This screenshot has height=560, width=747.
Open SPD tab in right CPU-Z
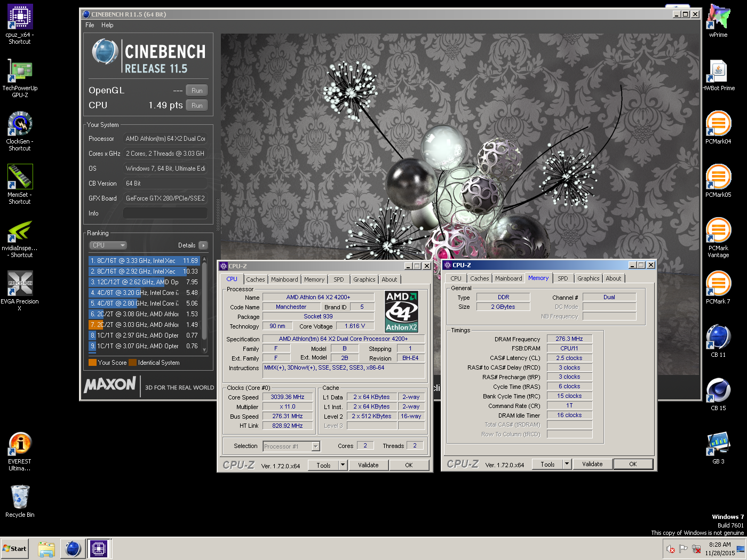563,278
